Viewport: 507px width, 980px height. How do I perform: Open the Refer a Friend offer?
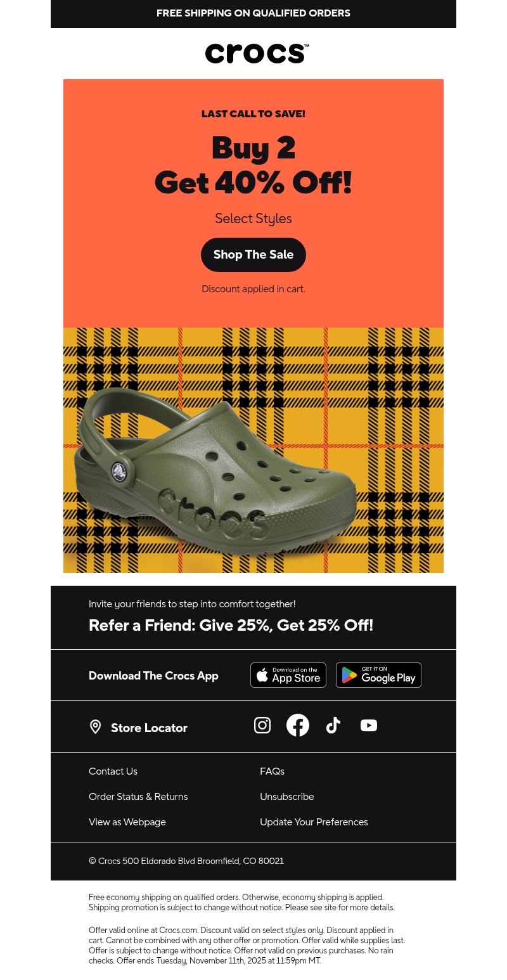click(231, 625)
